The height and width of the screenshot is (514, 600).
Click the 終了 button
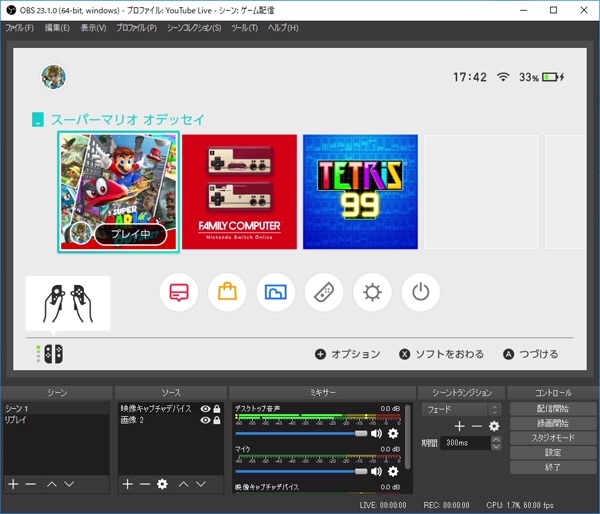[x=553, y=467]
